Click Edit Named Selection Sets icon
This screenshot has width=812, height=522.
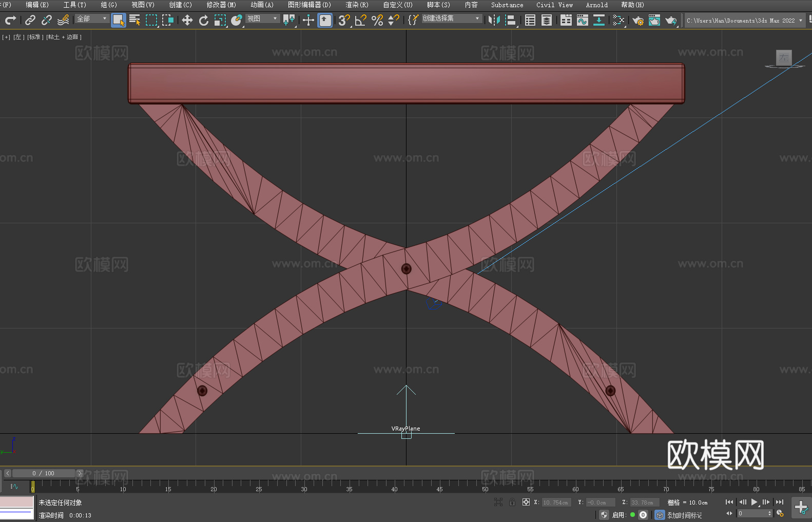[413, 20]
